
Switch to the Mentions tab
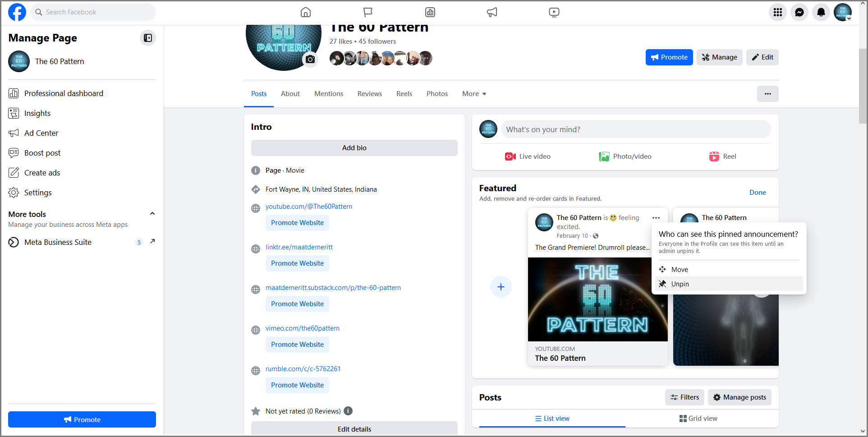(329, 94)
